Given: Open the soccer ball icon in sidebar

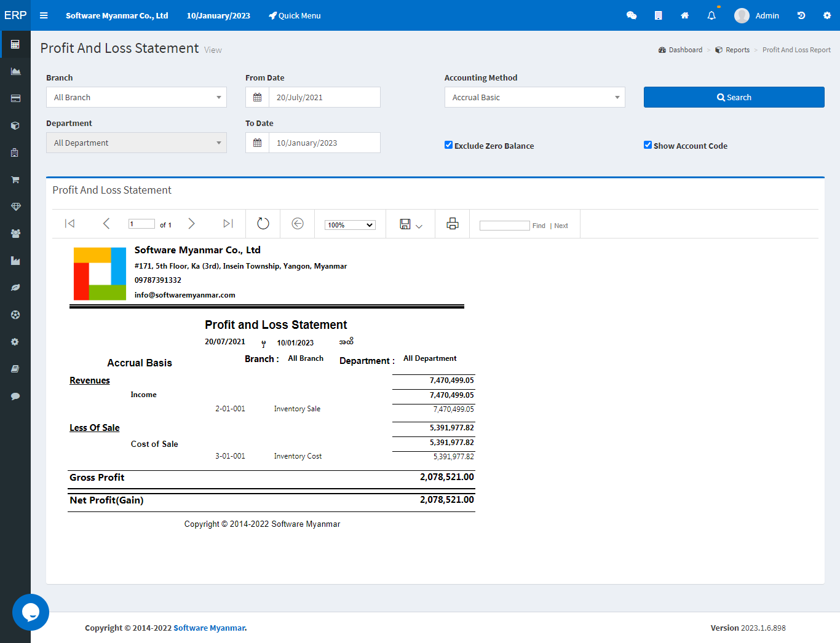Looking at the screenshot, I should pyautogui.click(x=15, y=315).
